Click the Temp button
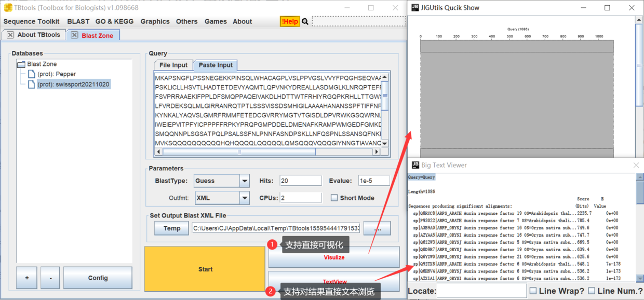This screenshot has height=300, width=644. coord(172,228)
